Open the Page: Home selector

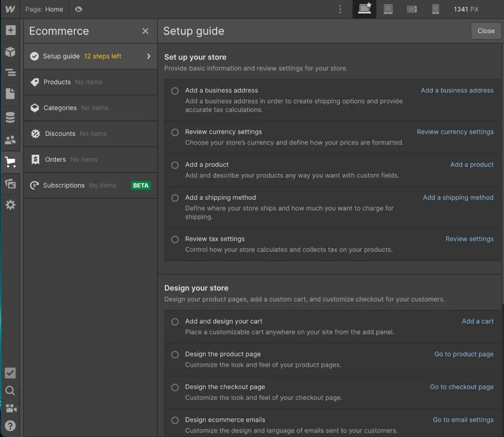[x=45, y=9]
